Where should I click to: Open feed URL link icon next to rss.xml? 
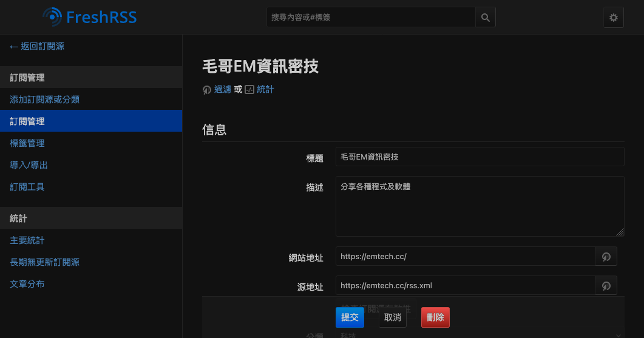pyautogui.click(x=606, y=286)
